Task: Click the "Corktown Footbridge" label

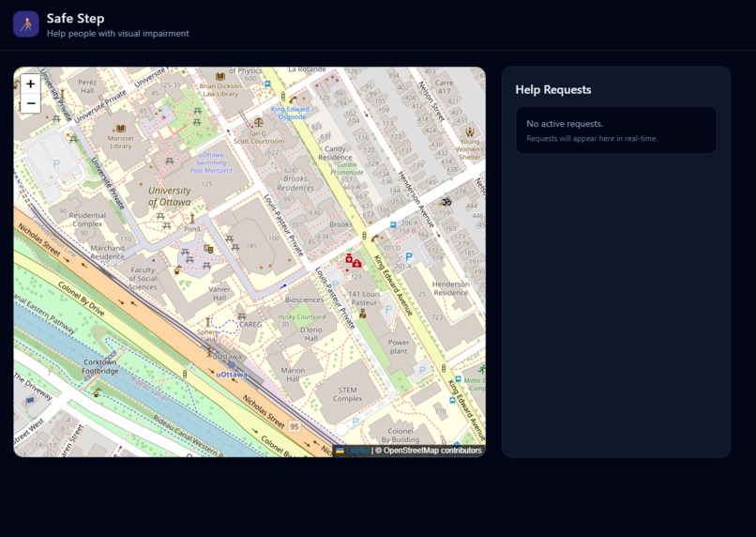Action: point(100,366)
